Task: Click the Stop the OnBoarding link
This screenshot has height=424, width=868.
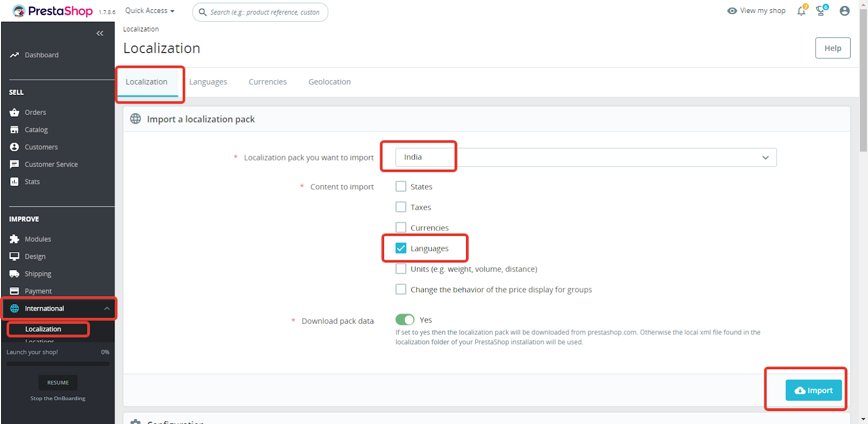Action: [x=58, y=399]
